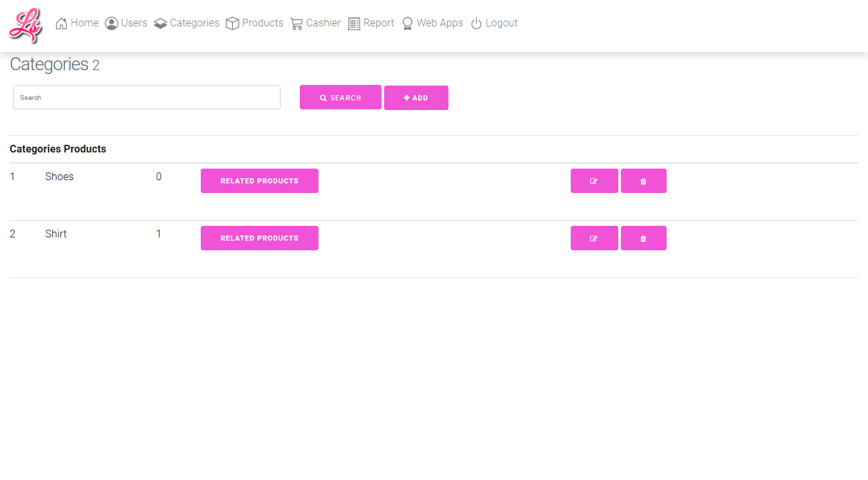Show Related Products for Shirt
868x480 pixels.
[x=259, y=238]
